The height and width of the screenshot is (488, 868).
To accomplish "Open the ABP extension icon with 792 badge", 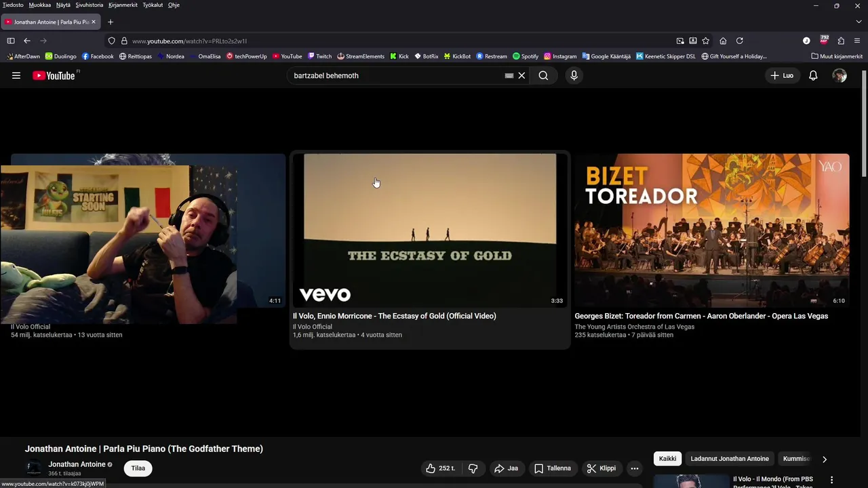I will pyautogui.click(x=824, y=40).
